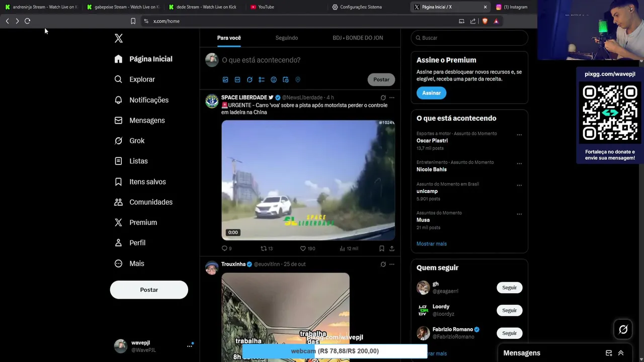
Task: Open more options for Musa trend
Action: coord(519,214)
